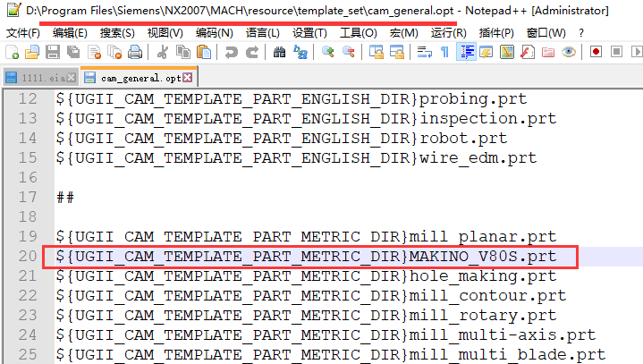Save the current file via floppy icon
Screen dimensions: 643x364
coord(53,52)
